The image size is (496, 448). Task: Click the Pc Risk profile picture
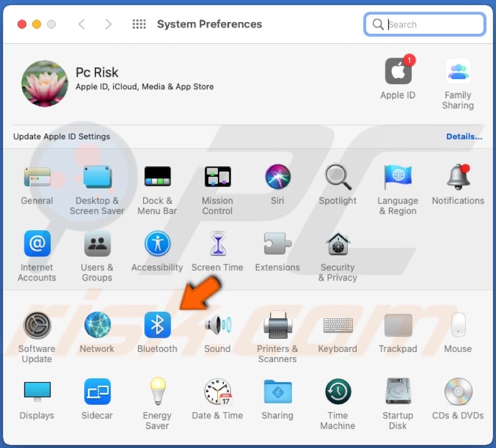(45, 83)
